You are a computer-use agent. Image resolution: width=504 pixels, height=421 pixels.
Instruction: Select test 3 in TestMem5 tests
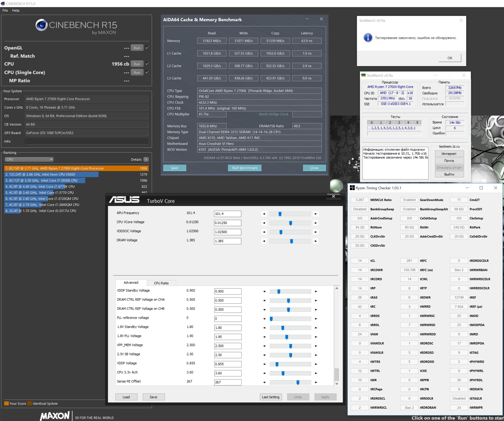pos(399,122)
